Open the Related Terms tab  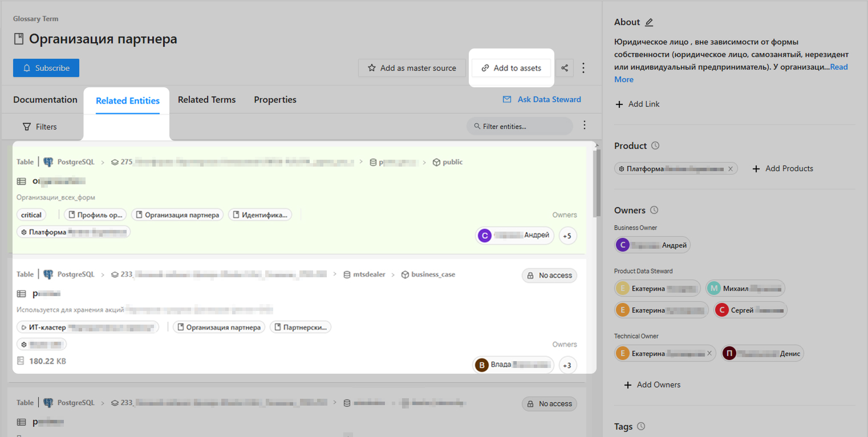pos(206,100)
